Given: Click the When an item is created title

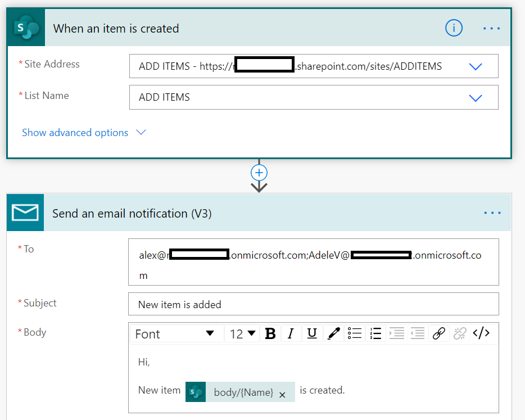Looking at the screenshot, I should click(116, 29).
